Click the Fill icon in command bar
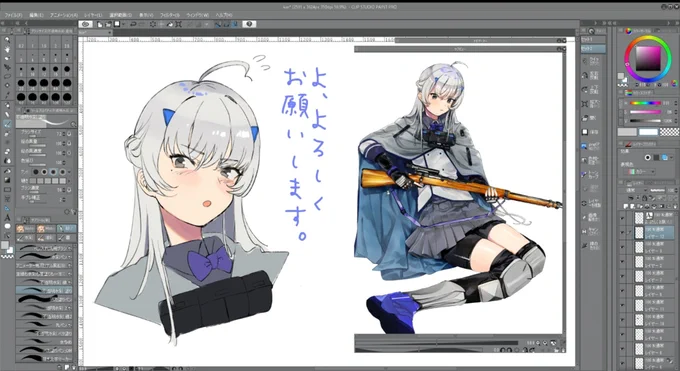The image size is (680, 371). pos(170,24)
